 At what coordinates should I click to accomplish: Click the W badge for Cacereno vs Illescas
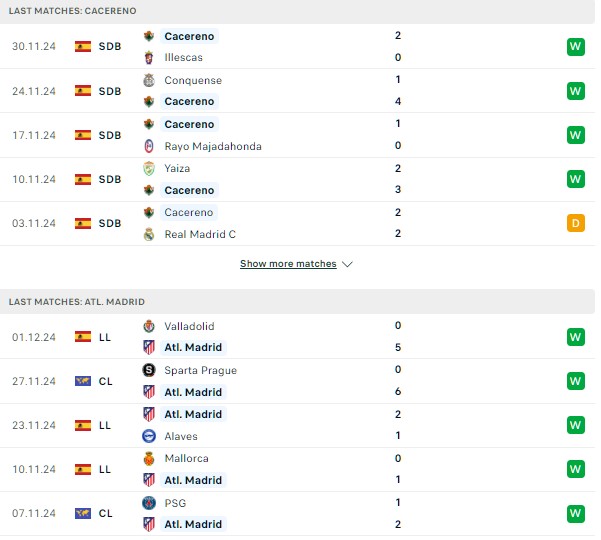click(x=575, y=47)
